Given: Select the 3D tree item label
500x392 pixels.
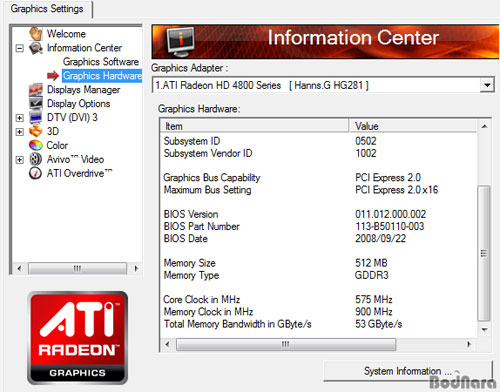Looking at the screenshot, I should 53,131.
